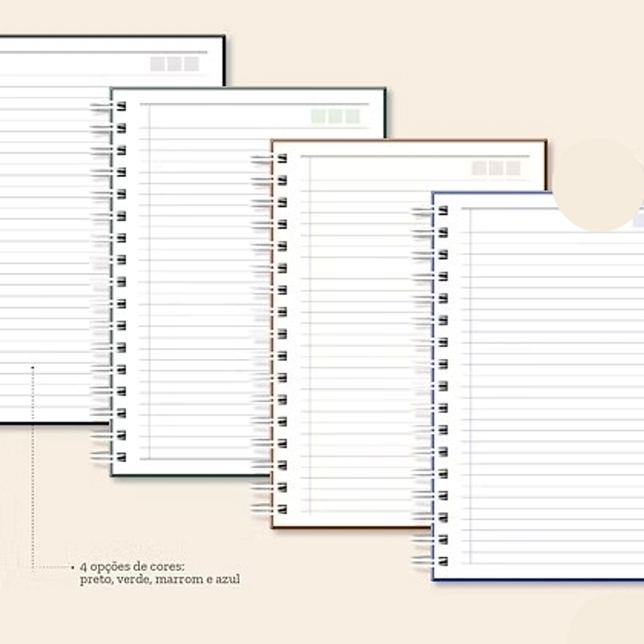Click the brown notebook's middle tab square
The height and width of the screenshot is (644, 644).
[x=497, y=167]
